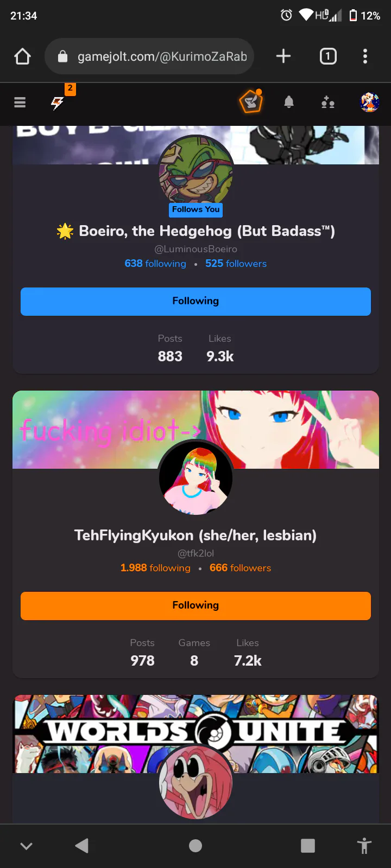This screenshot has height=868, width=391.
Task: Tap the browser home icon
Action: [22, 56]
